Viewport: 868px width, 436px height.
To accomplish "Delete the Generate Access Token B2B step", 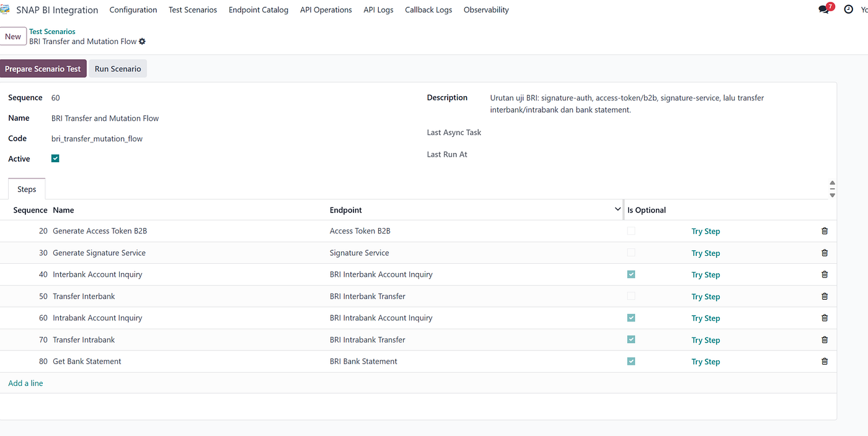I will point(825,231).
